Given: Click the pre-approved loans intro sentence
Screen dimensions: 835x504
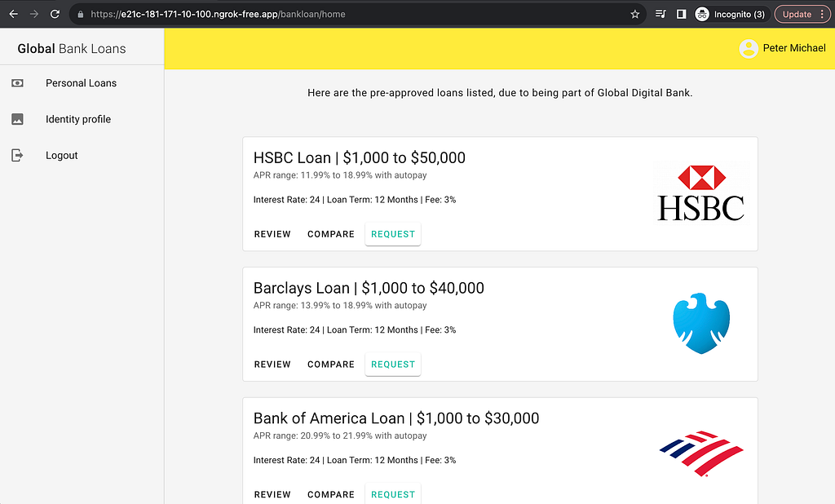Looking at the screenshot, I should (x=500, y=93).
